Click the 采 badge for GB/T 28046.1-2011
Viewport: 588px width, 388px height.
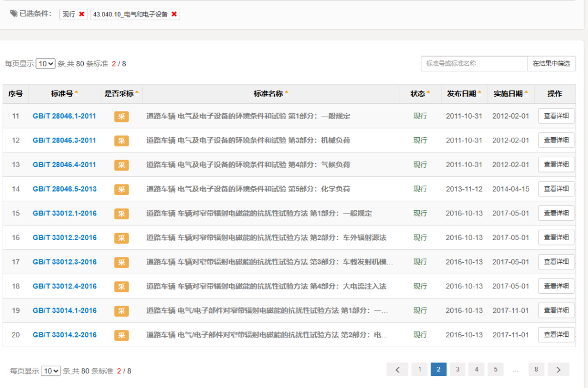(x=121, y=115)
